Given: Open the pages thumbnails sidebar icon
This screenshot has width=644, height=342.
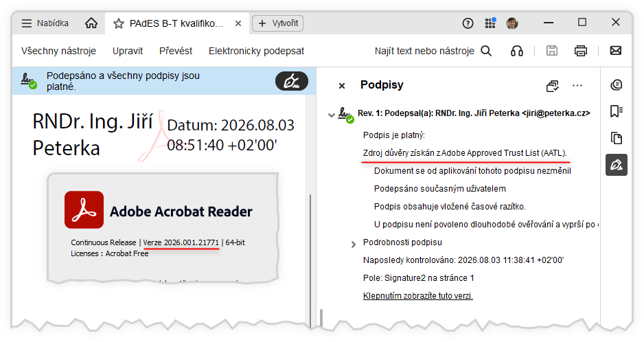Looking at the screenshot, I should (616, 138).
